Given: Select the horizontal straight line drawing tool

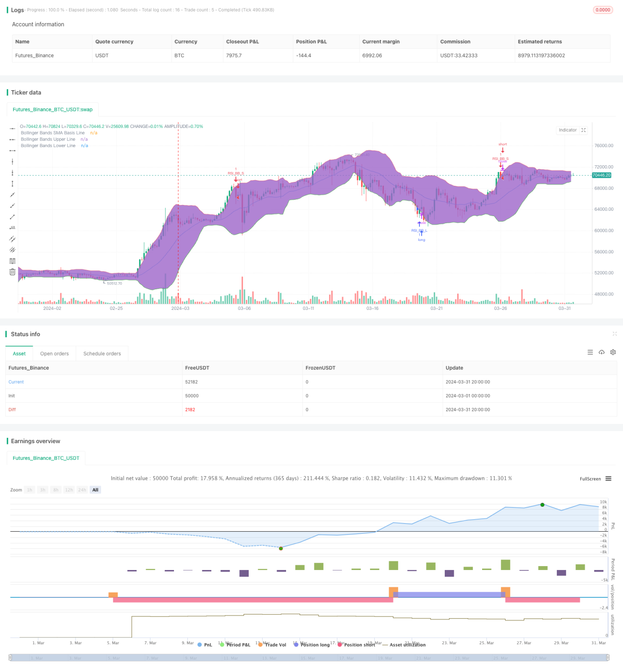Looking at the screenshot, I should pyautogui.click(x=12, y=128).
